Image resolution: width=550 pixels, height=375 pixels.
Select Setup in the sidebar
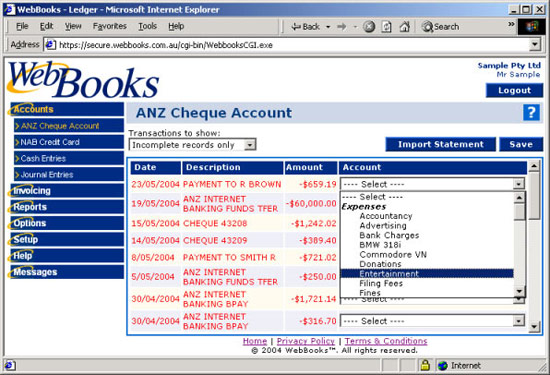click(67, 239)
